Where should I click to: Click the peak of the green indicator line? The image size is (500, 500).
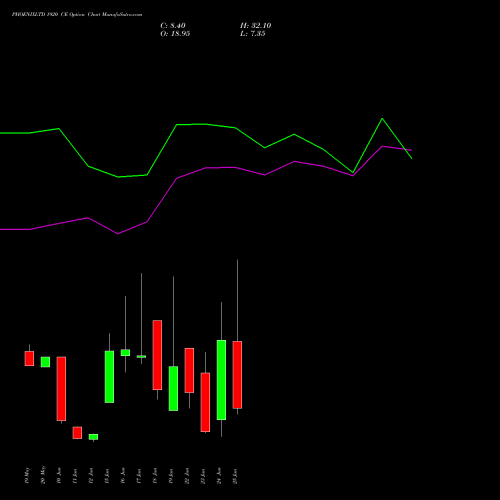382,119
